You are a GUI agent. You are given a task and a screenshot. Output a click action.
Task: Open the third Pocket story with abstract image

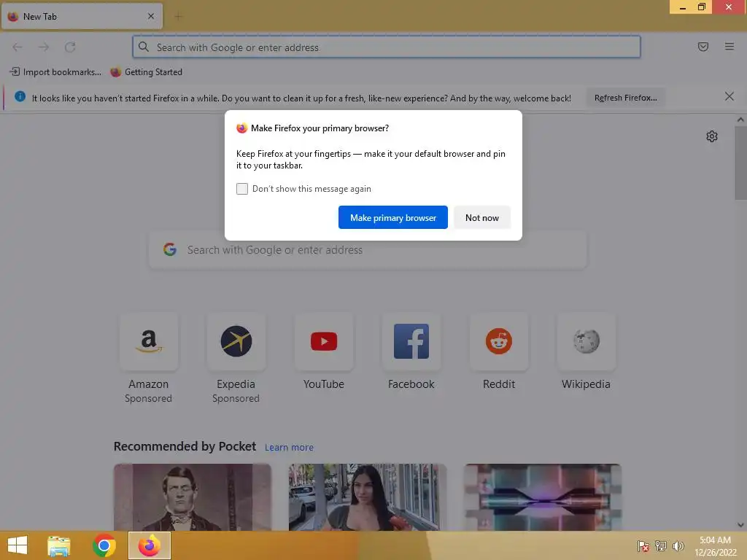pos(543,497)
